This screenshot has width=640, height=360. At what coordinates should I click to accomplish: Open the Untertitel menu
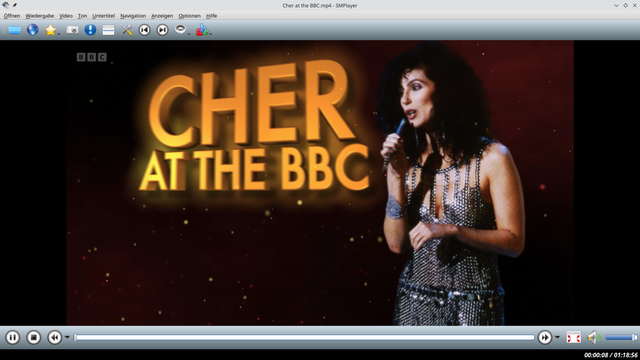click(103, 16)
